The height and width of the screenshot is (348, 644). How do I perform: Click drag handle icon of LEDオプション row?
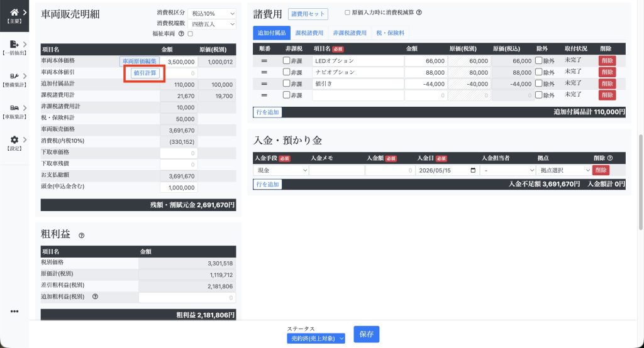(264, 61)
